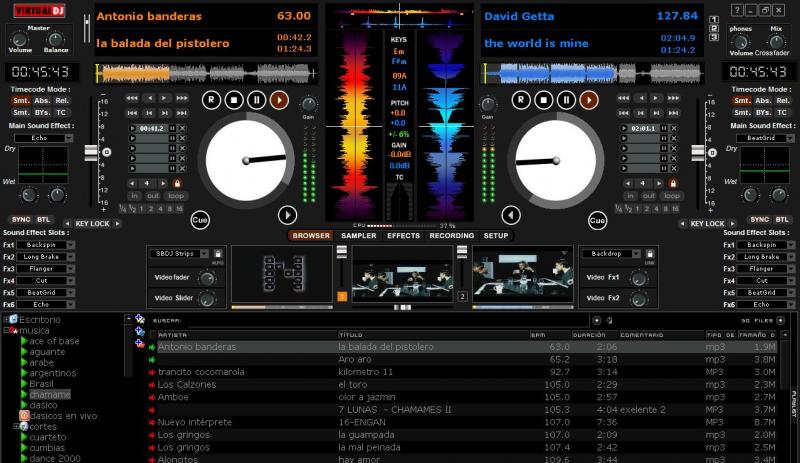Open left Fx1 Backspin dropdown
Image resolution: width=800 pixels, height=463 pixels.
[70, 245]
